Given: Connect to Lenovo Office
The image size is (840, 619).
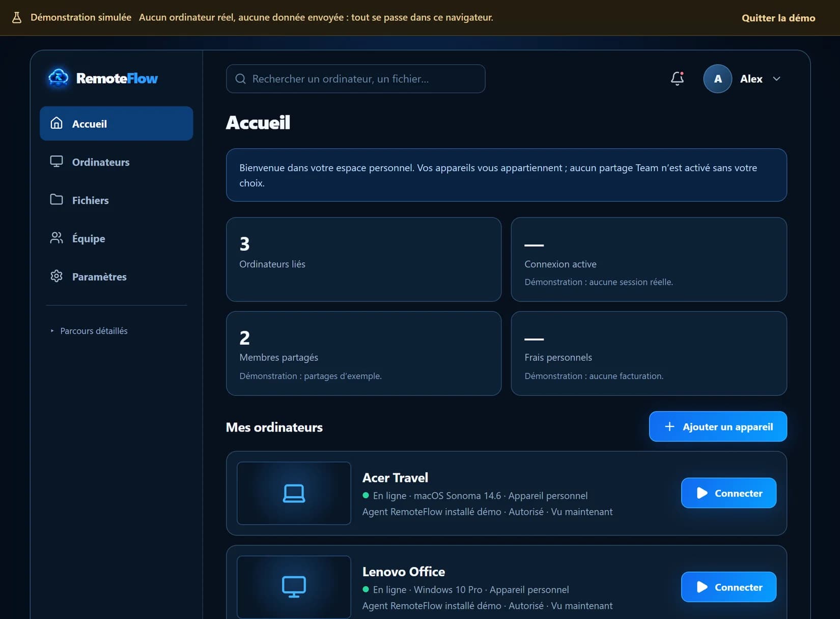Looking at the screenshot, I should [729, 587].
